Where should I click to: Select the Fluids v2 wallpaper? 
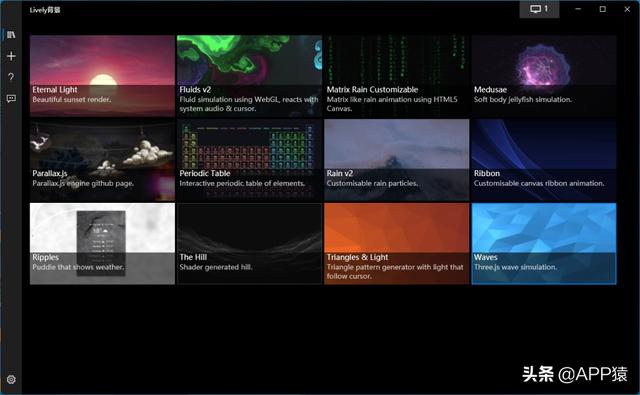pyautogui.click(x=249, y=75)
